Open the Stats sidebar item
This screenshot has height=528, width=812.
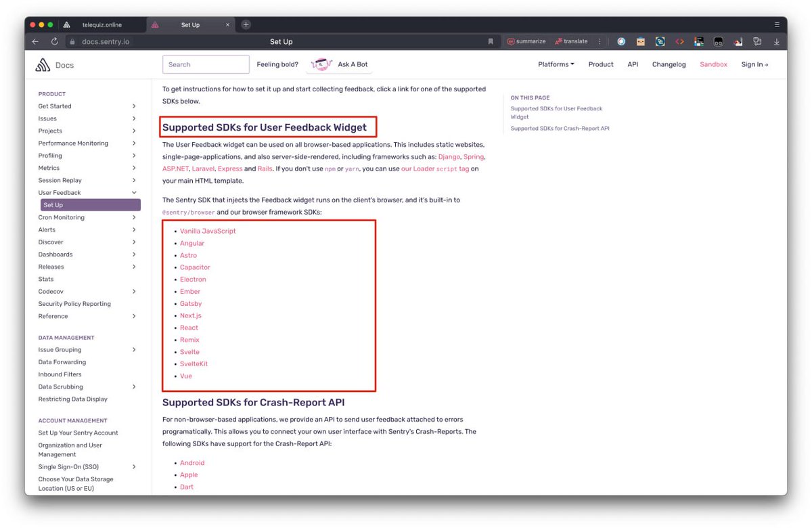(46, 279)
